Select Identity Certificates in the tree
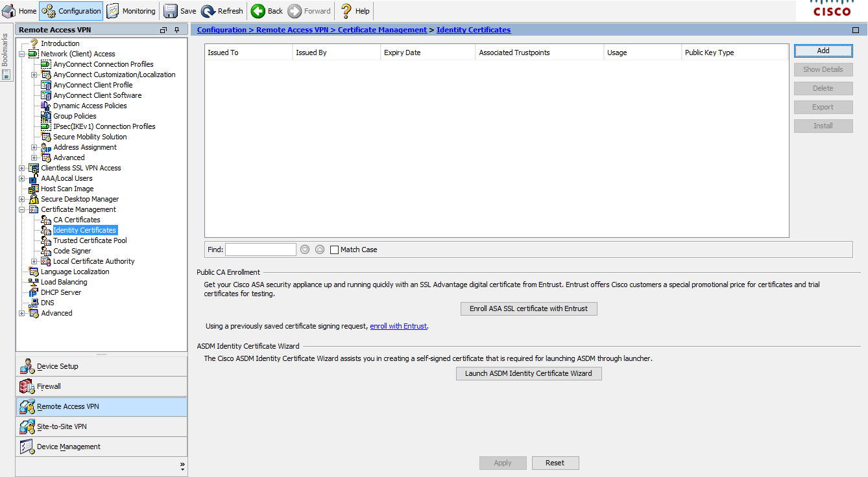This screenshot has width=868, height=477. pyautogui.click(x=85, y=230)
